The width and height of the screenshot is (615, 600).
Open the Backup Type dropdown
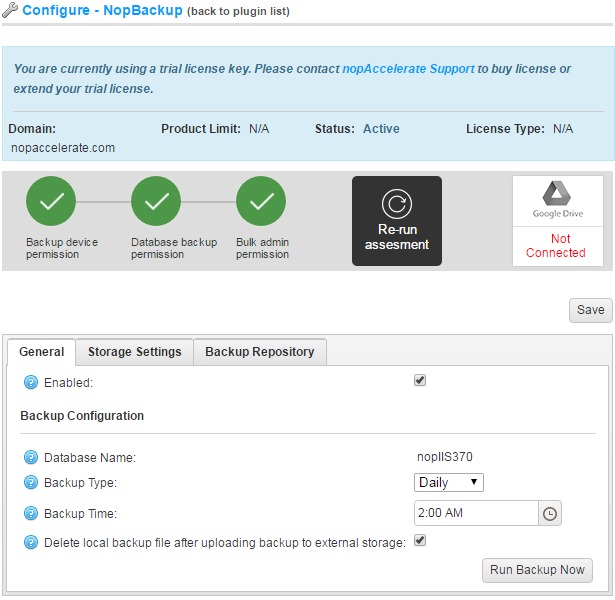tap(449, 483)
